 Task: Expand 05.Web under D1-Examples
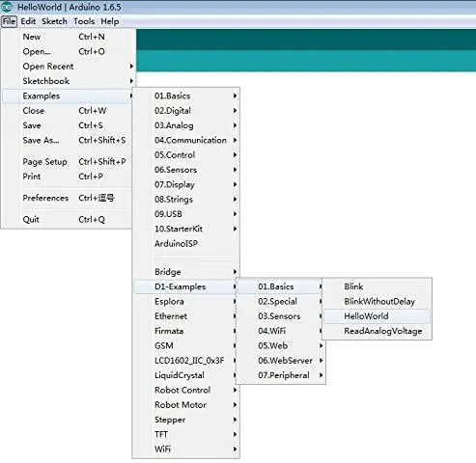point(281,345)
